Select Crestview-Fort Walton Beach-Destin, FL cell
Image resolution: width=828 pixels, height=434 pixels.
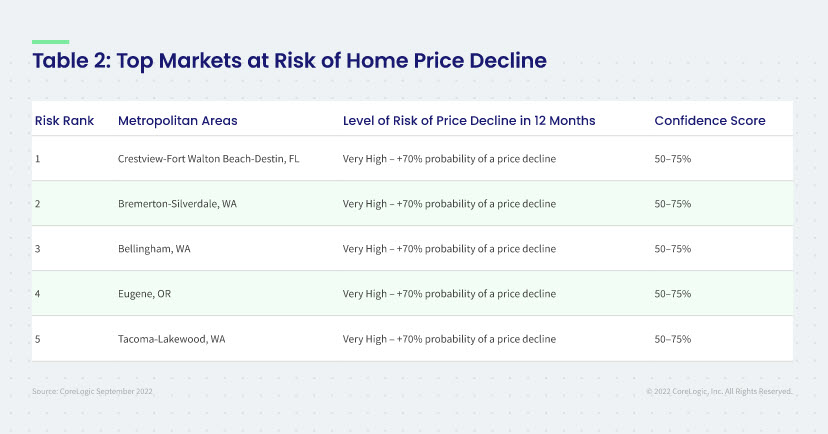tap(209, 158)
